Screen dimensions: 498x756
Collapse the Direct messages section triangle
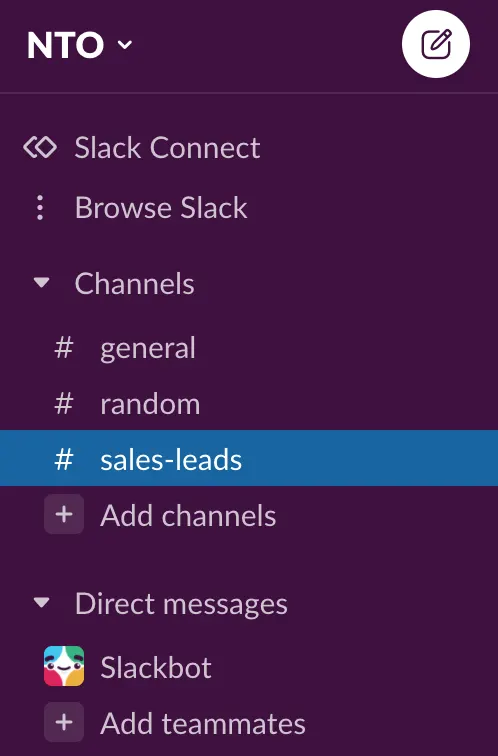(x=41, y=602)
